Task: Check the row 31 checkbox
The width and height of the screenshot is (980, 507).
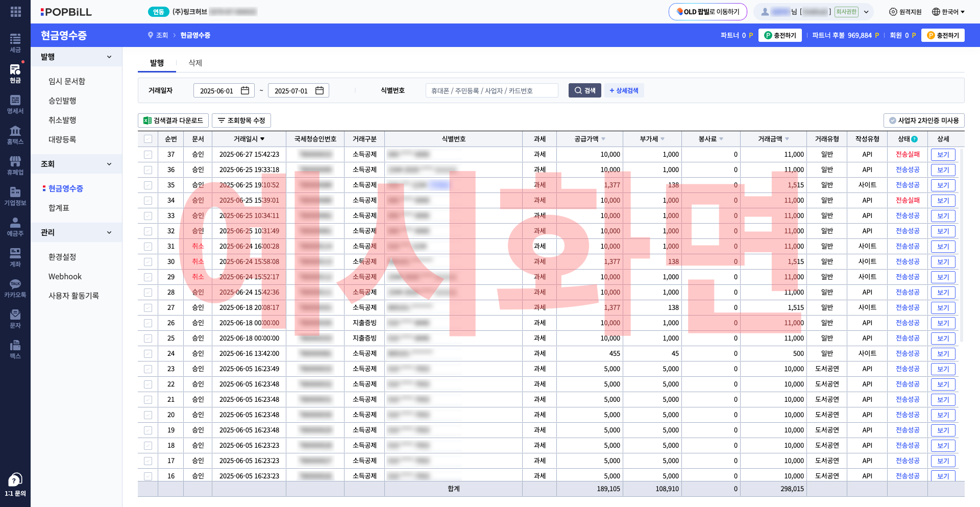Action: (x=148, y=246)
